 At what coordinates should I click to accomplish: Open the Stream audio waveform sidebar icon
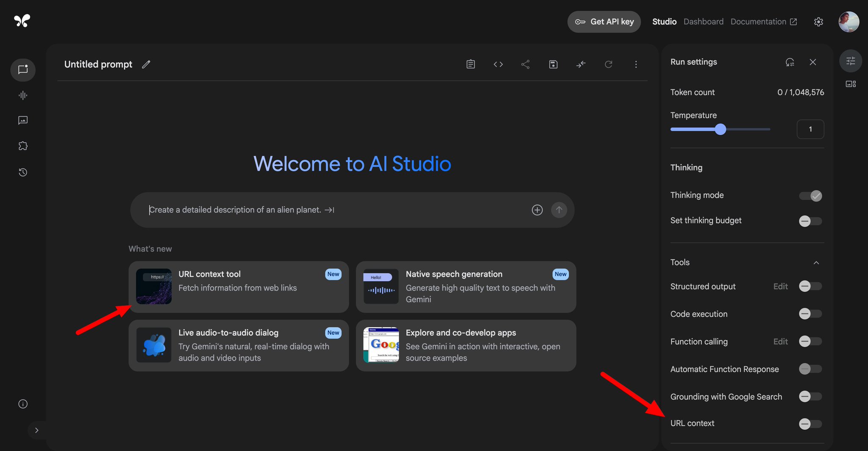tap(23, 95)
